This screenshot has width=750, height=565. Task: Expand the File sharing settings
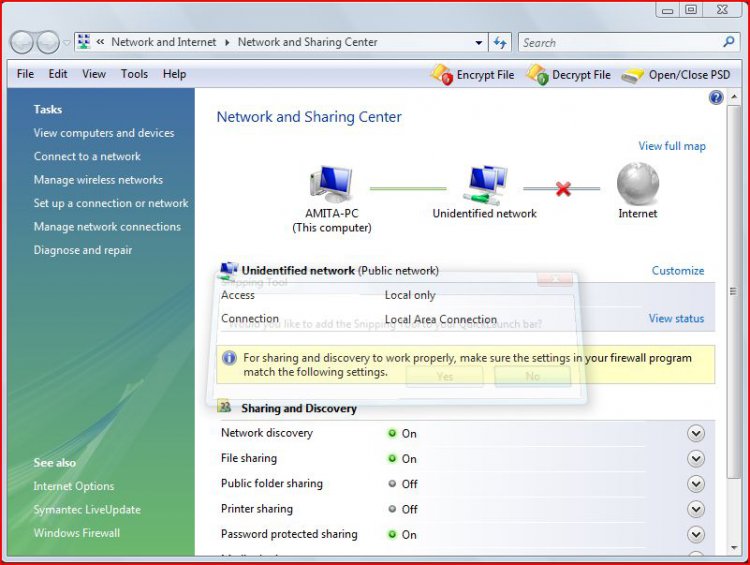pyautogui.click(x=696, y=459)
